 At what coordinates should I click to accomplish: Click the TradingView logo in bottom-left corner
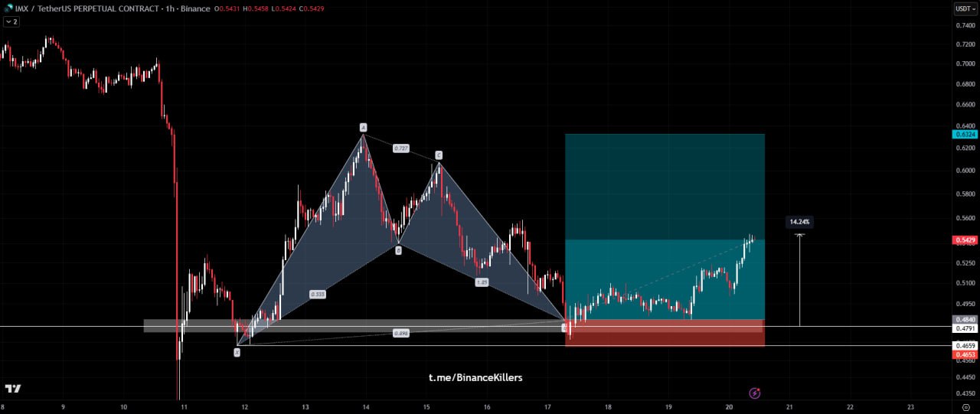pos(12,389)
